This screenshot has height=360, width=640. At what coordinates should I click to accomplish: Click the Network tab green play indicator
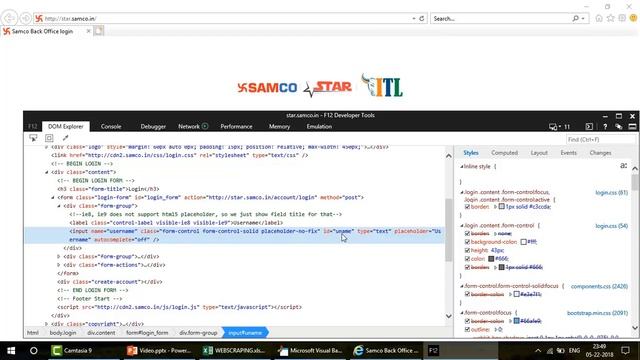click(205, 126)
